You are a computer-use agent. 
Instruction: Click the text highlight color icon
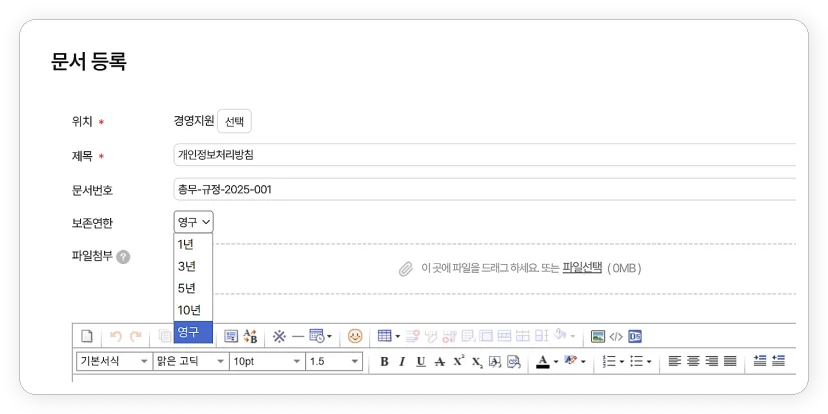tap(570, 361)
